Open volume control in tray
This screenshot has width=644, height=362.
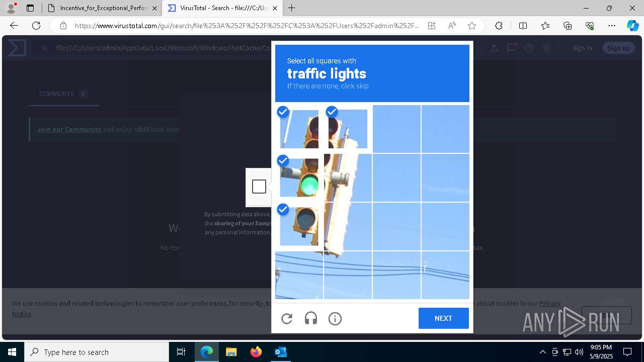[x=579, y=352]
